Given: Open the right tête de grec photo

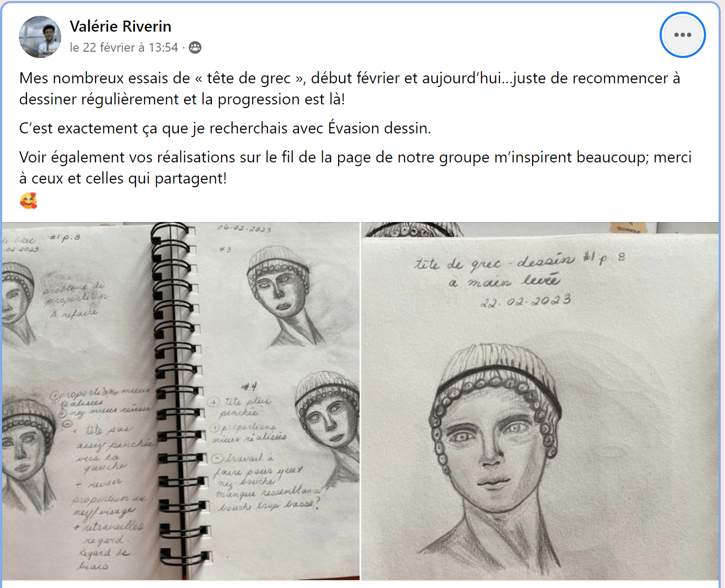Looking at the screenshot, I should pos(540,401).
